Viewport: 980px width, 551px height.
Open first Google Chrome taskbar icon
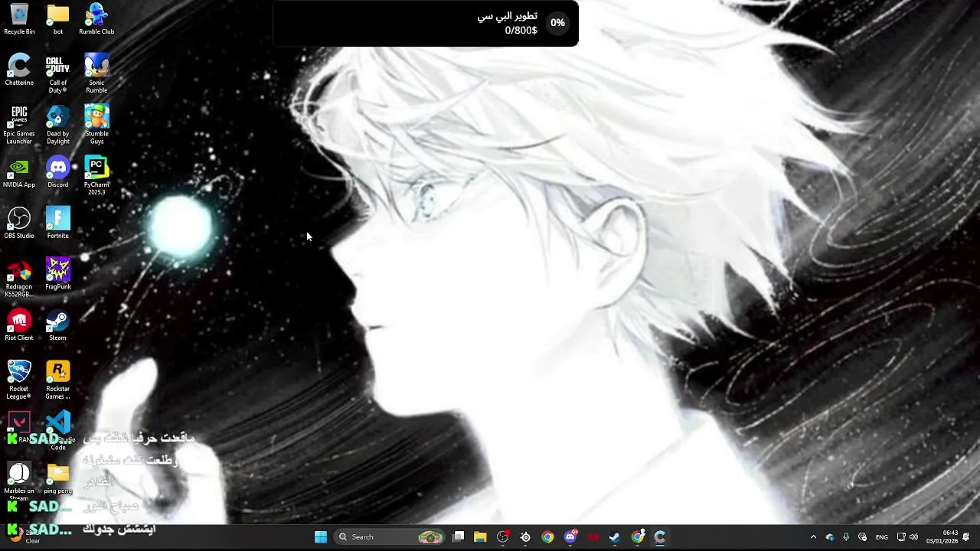pyautogui.click(x=547, y=537)
